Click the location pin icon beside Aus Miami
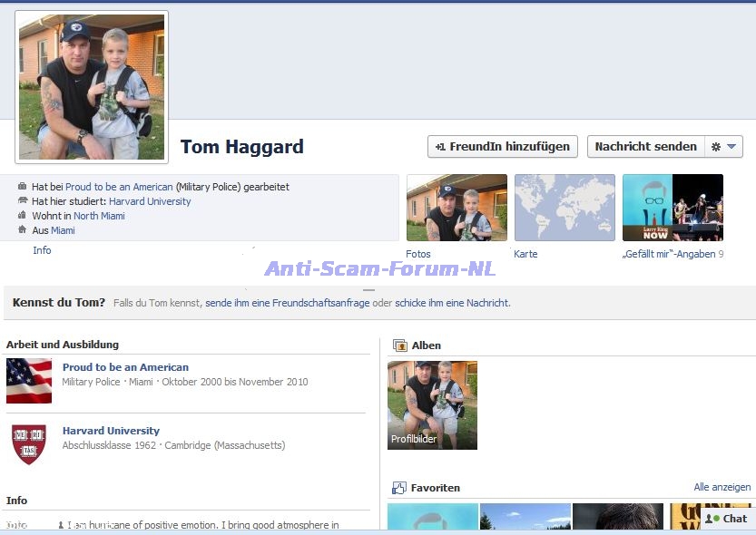The image size is (756, 535). pos(23,230)
